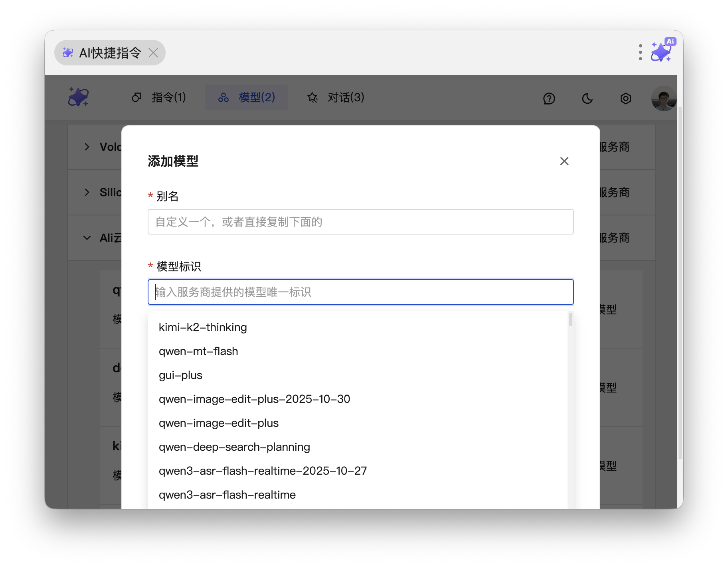The width and height of the screenshot is (728, 568).
Task: Click the app planet logo in navbar
Action: 78,97
